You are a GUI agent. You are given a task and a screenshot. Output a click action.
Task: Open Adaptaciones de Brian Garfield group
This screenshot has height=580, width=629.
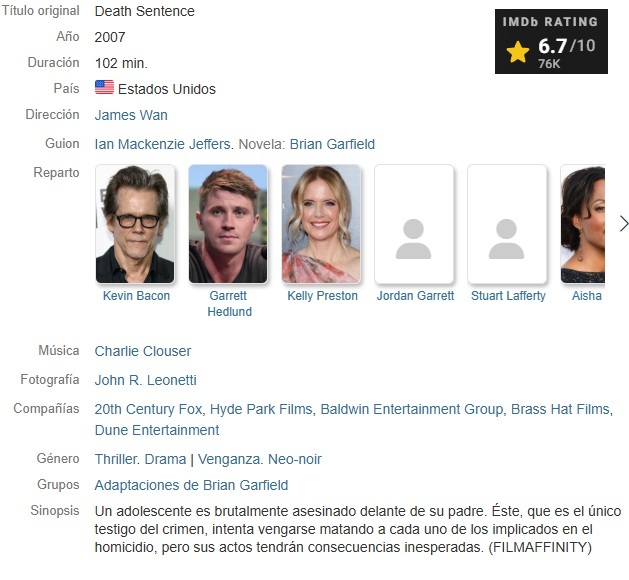pyautogui.click(x=191, y=485)
